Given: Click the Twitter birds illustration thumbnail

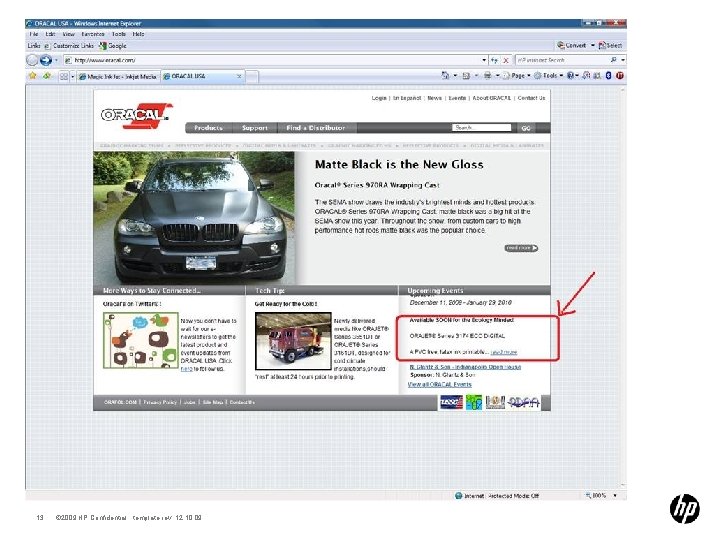Looking at the screenshot, I should click(141, 340).
